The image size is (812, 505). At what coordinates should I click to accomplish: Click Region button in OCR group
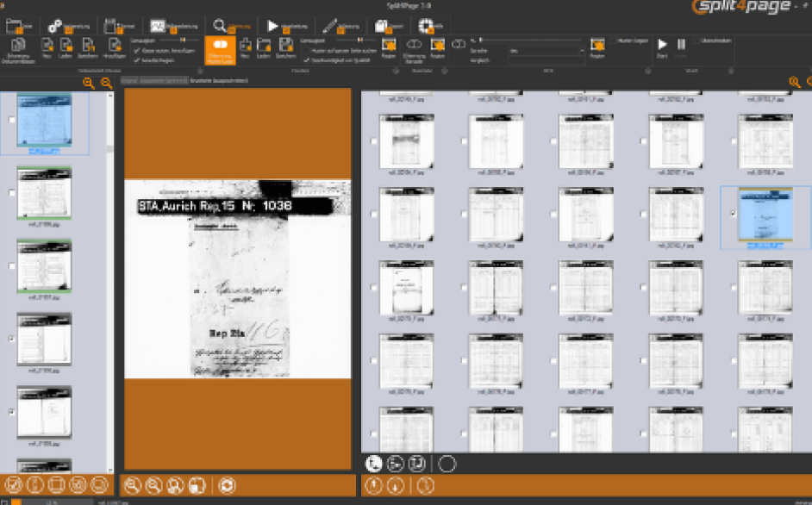597,47
